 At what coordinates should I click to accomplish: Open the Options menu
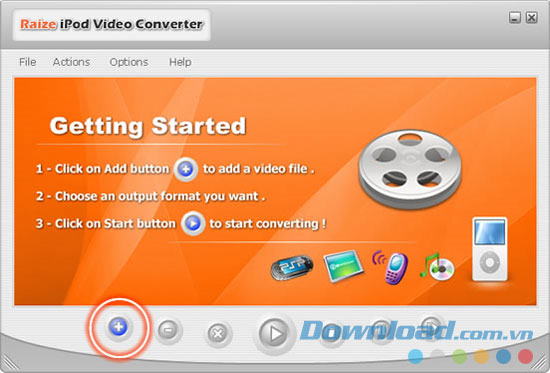click(129, 62)
